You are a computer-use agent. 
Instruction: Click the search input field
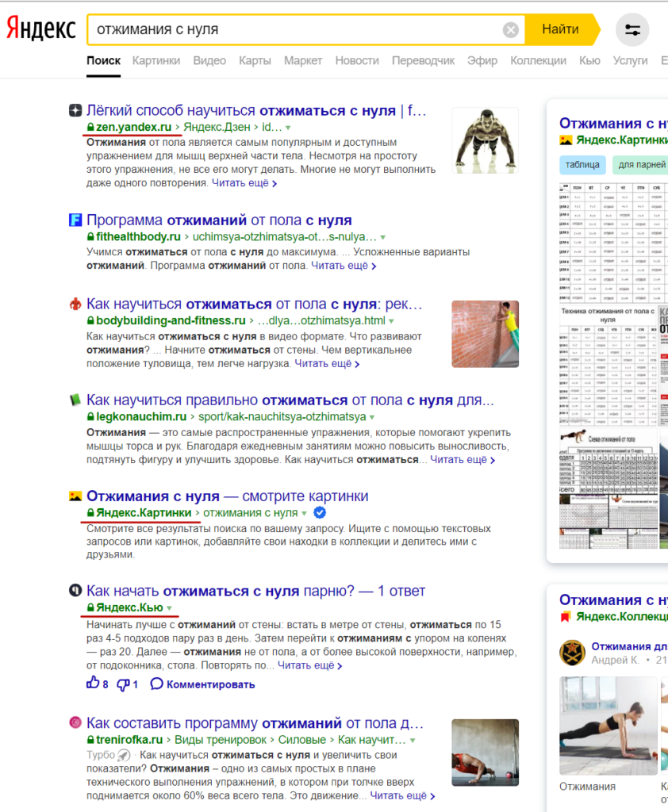(x=294, y=30)
